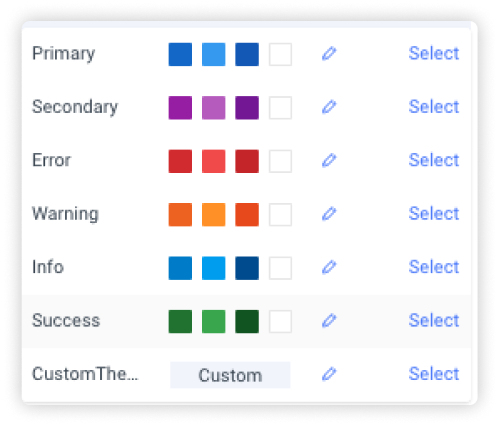
Task: Click pencil icon next to Custom badge
Action: [329, 374]
